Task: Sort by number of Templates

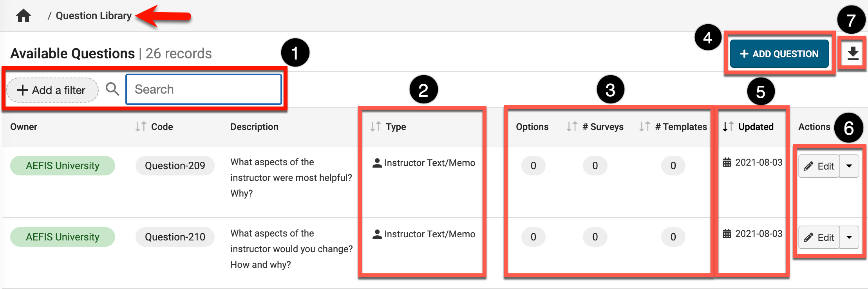Action: [x=644, y=126]
